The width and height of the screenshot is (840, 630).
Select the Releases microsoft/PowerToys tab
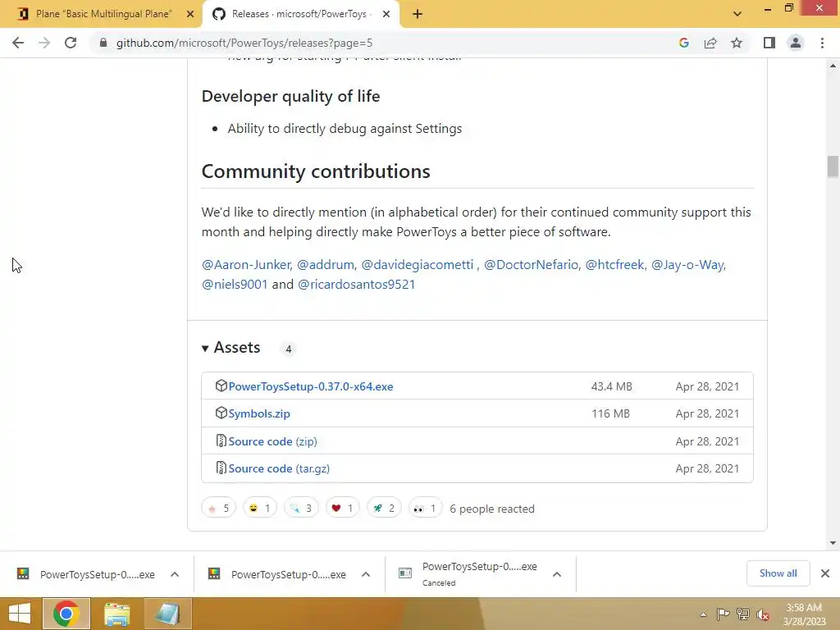coord(300,14)
